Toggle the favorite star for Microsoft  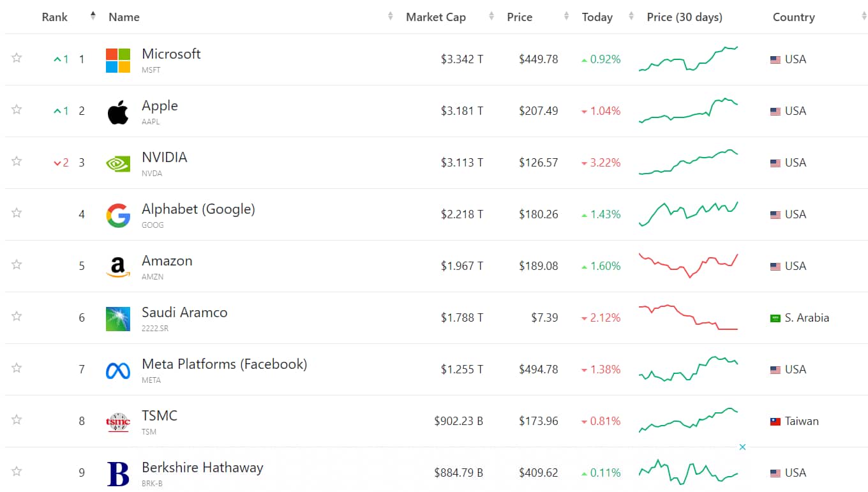point(17,57)
